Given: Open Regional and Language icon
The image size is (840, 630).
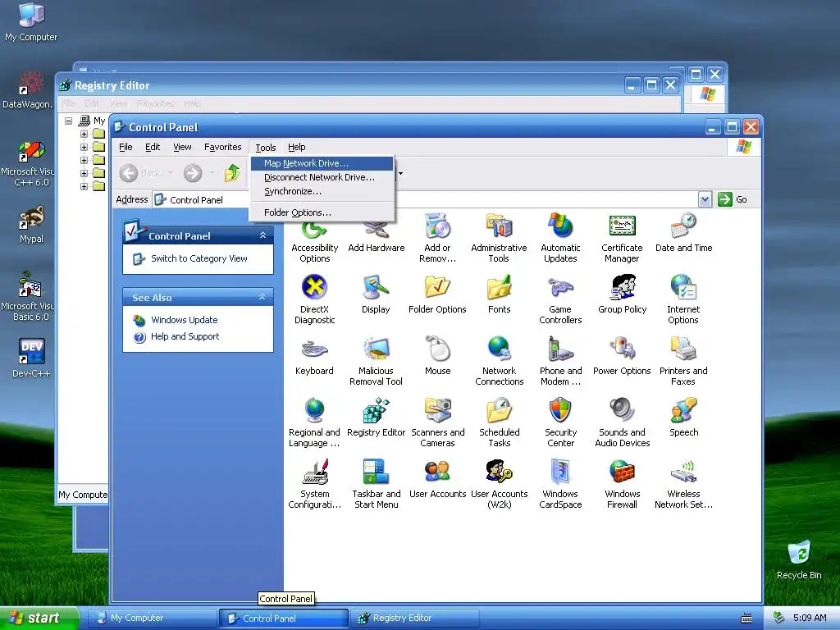Looking at the screenshot, I should [x=314, y=423].
